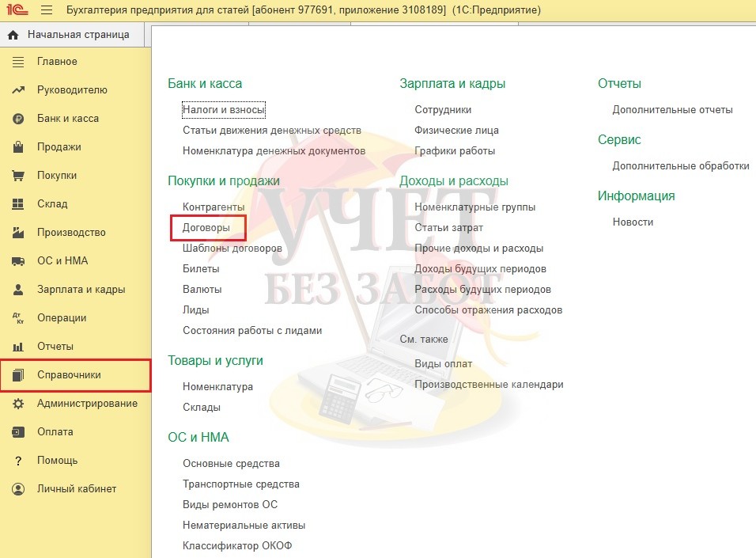The width and height of the screenshot is (756, 558).
Task: Click the home icon on Начальная страница
Action: click(13, 35)
